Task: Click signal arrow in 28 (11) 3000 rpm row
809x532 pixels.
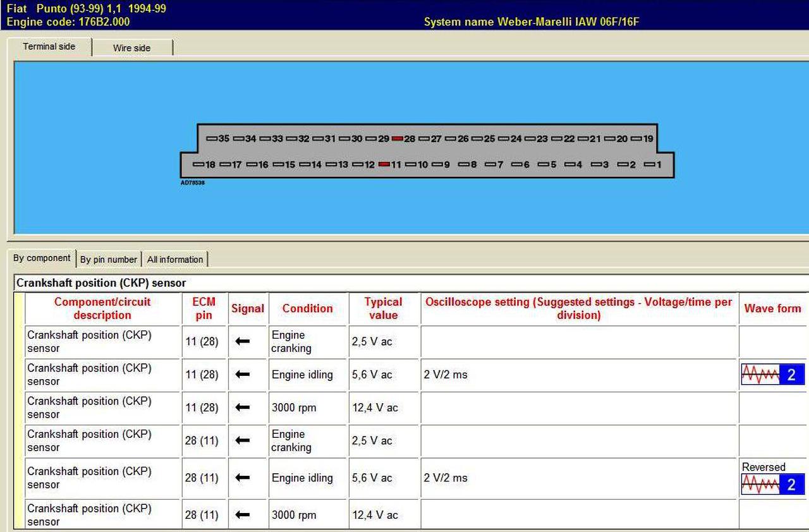Action: 242,515
